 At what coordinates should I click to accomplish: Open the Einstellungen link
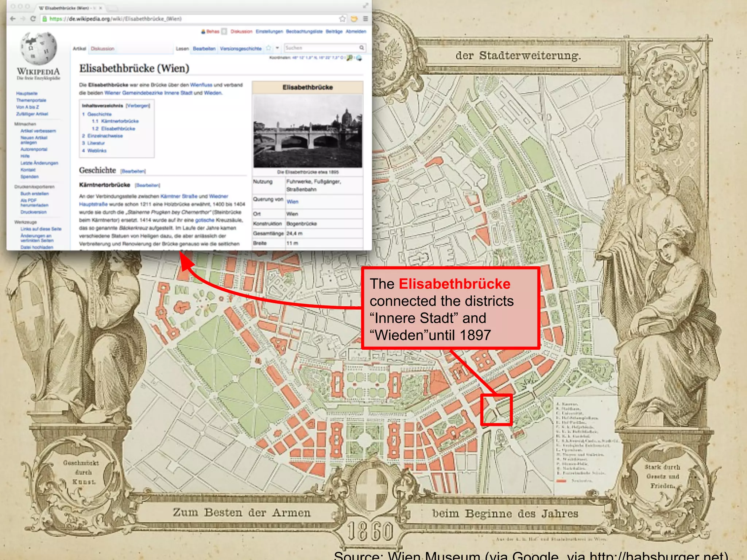click(x=269, y=32)
